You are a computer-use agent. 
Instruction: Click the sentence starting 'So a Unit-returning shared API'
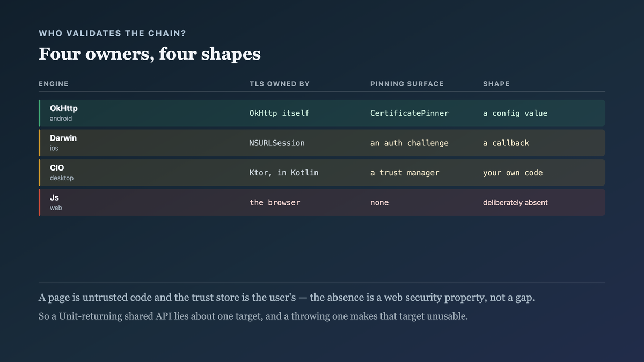pos(253,316)
